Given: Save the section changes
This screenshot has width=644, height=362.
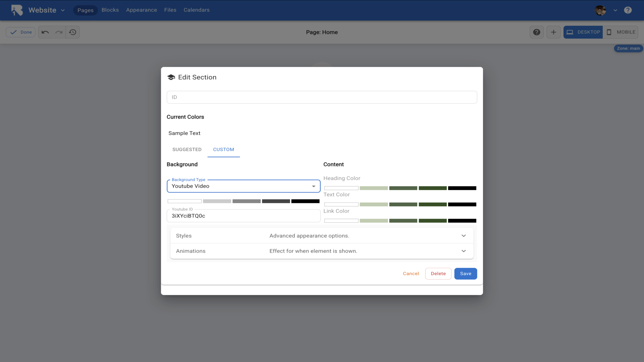Looking at the screenshot, I should [x=466, y=274].
